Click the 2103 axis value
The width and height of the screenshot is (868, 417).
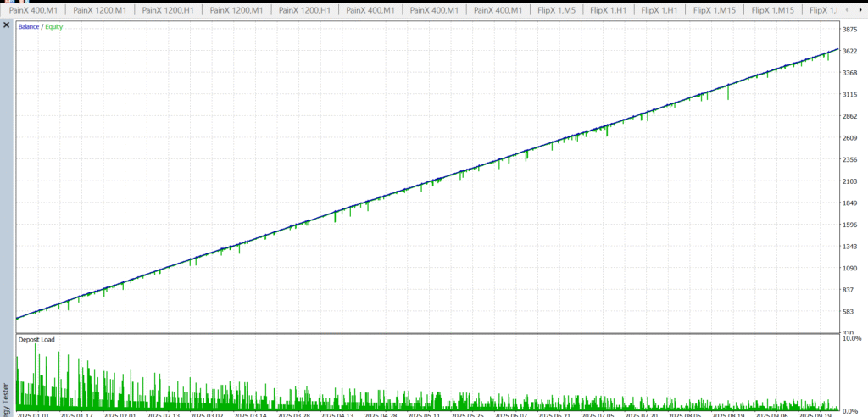(x=849, y=181)
